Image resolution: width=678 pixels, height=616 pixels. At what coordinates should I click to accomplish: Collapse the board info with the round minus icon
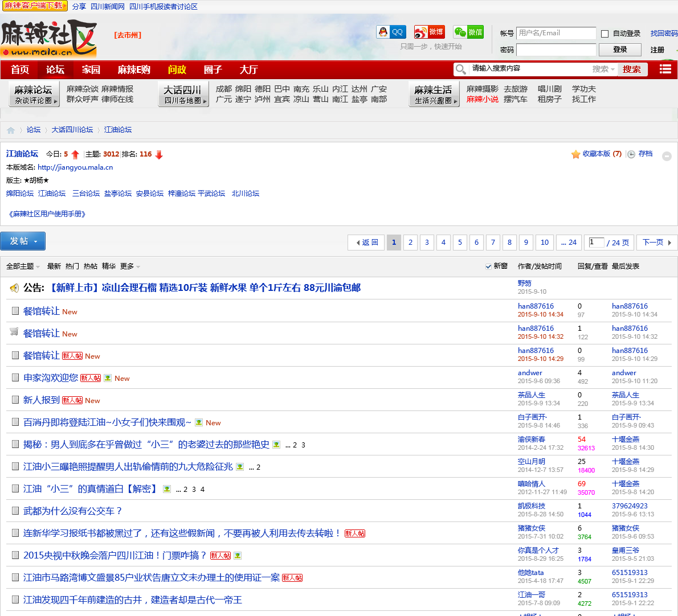click(x=667, y=157)
